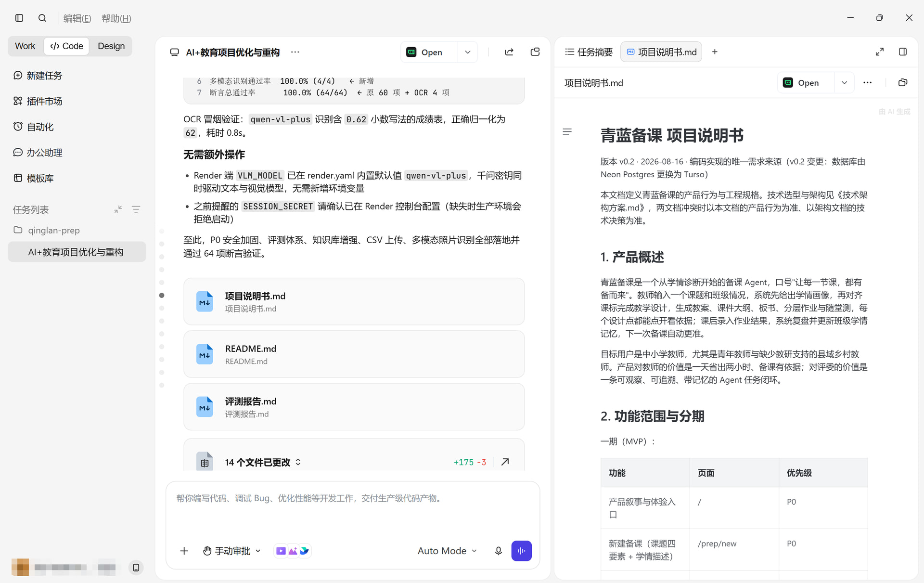Click Open button in the chat header

pyautogui.click(x=429, y=52)
